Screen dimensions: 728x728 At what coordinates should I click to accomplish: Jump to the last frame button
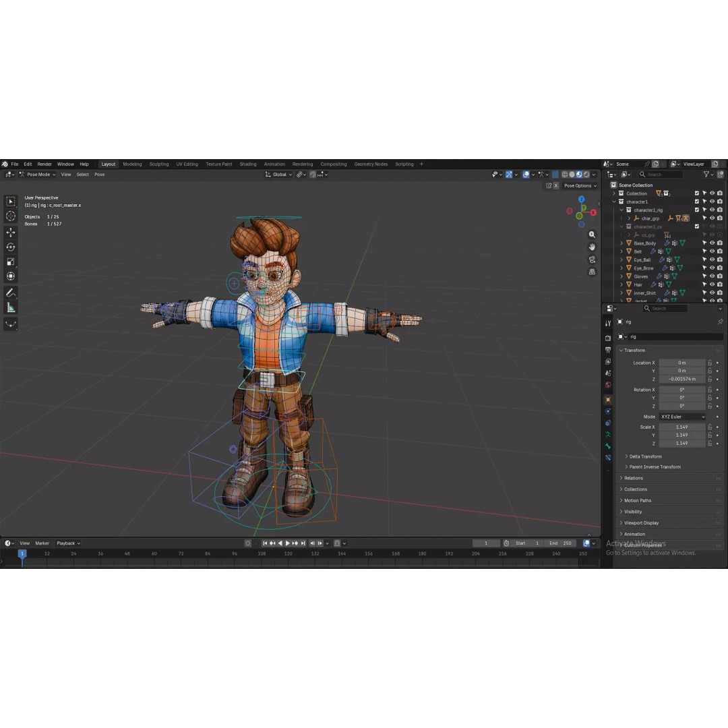click(303, 543)
